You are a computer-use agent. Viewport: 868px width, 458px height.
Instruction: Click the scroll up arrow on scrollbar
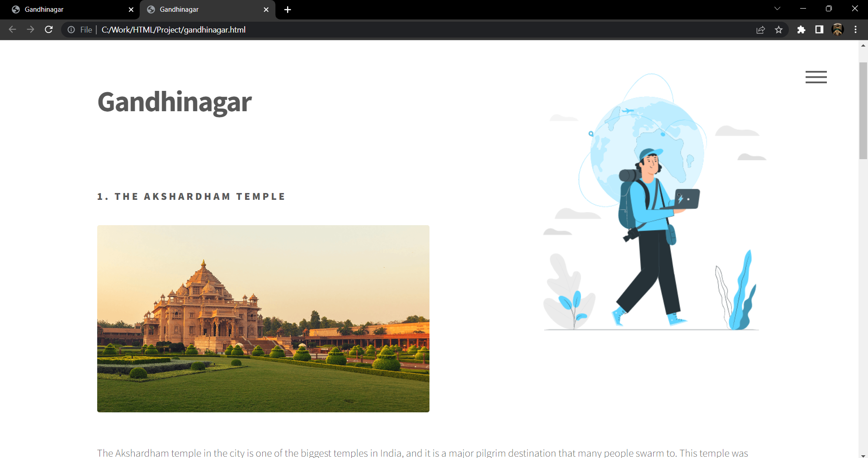[863, 46]
